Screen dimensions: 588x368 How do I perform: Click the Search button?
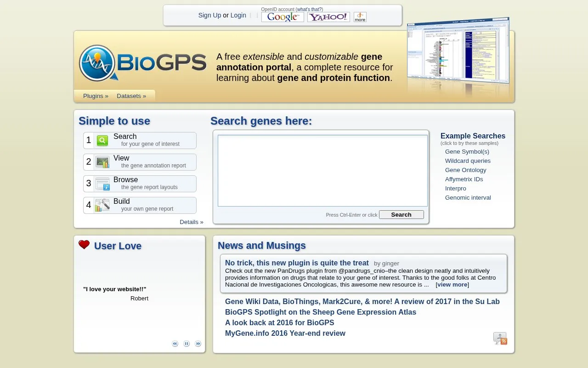point(401,214)
